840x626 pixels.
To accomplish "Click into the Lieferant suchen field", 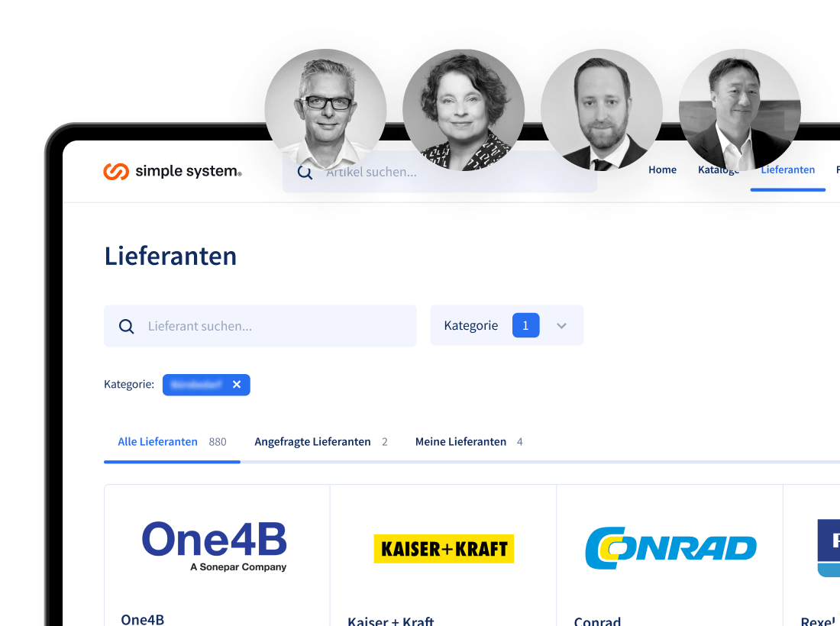I will [260, 326].
